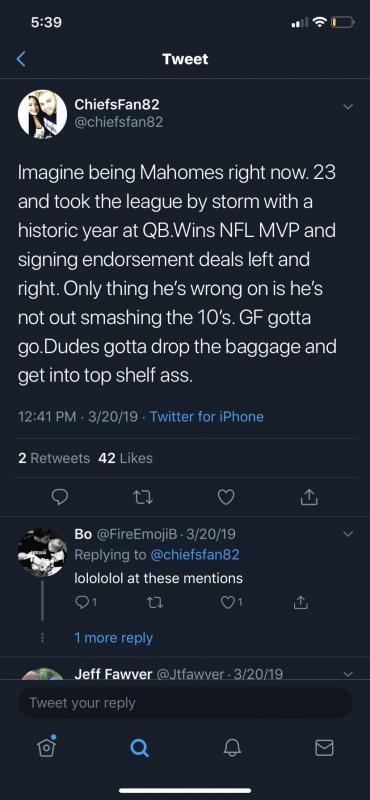Like the main tweet with heart
Image resolution: width=370 pixels, height=800 pixels.
click(x=226, y=496)
